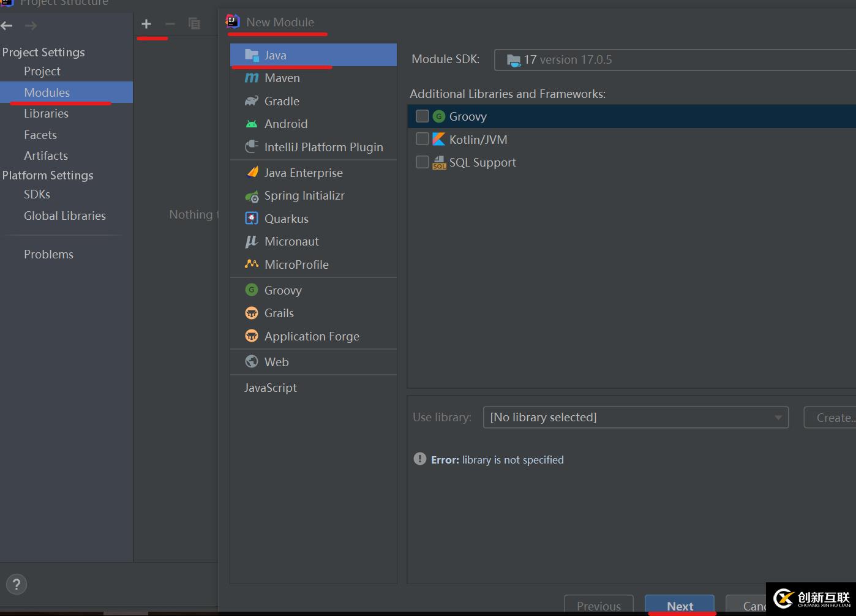This screenshot has width=856, height=616.
Task: Click the Next button
Action: 680,605
